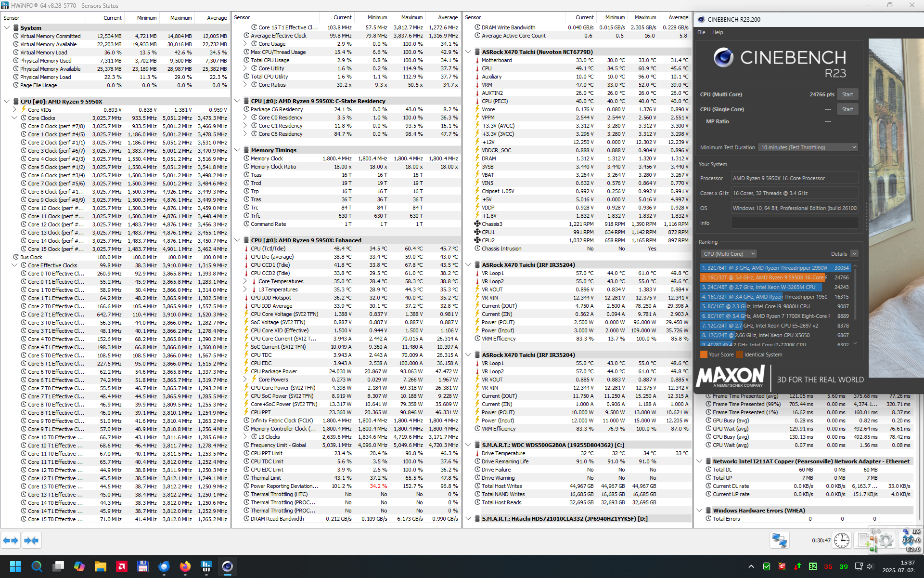924x578 pixels.
Task: Click the clock reset-timer icon in HWiNFO
Action: 842,540
